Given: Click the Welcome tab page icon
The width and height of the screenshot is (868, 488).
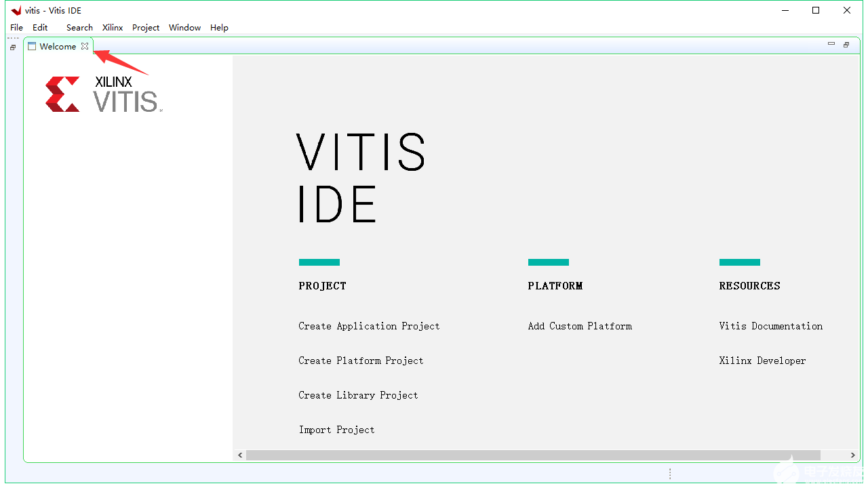Looking at the screenshot, I should tap(32, 46).
